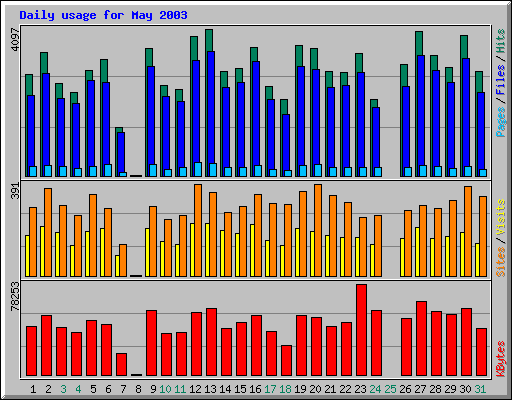Click the red KBytes bar for day 18
Screen dimensions: 512x400
coord(286,361)
